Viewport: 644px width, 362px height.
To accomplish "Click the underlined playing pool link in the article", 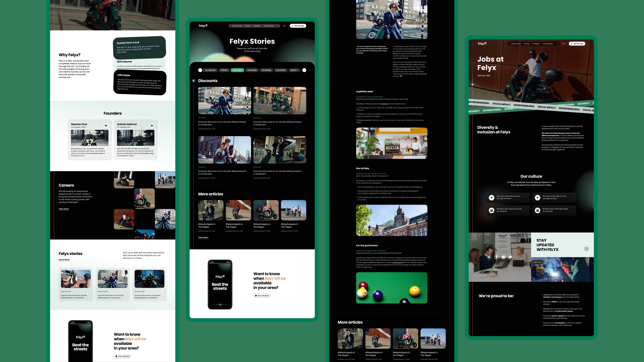I will click(398, 262).
